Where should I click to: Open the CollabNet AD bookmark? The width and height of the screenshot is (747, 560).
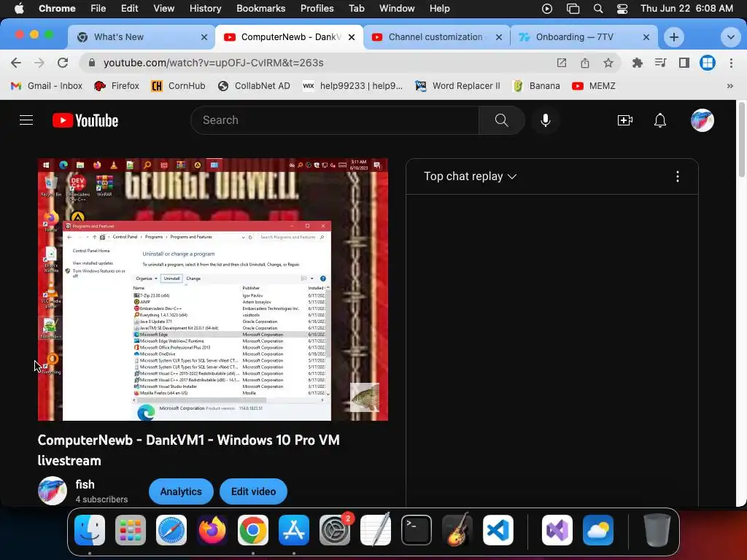(x=254, y=86)
